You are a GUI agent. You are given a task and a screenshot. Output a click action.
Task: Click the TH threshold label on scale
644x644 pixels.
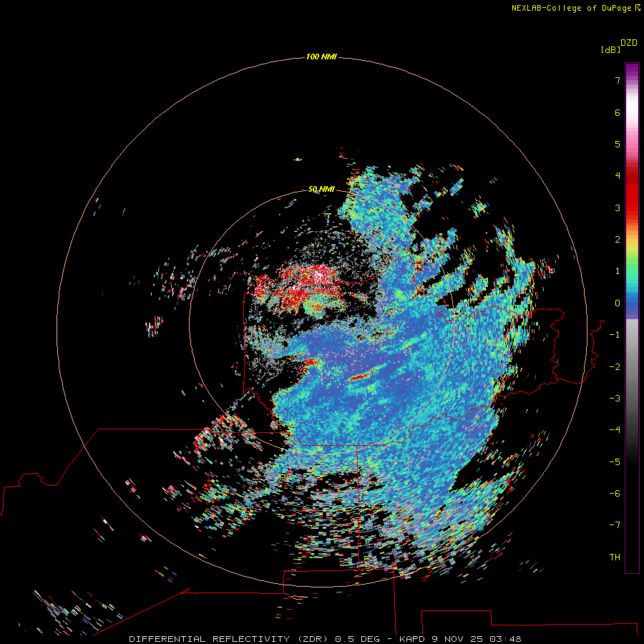[615, 557]
